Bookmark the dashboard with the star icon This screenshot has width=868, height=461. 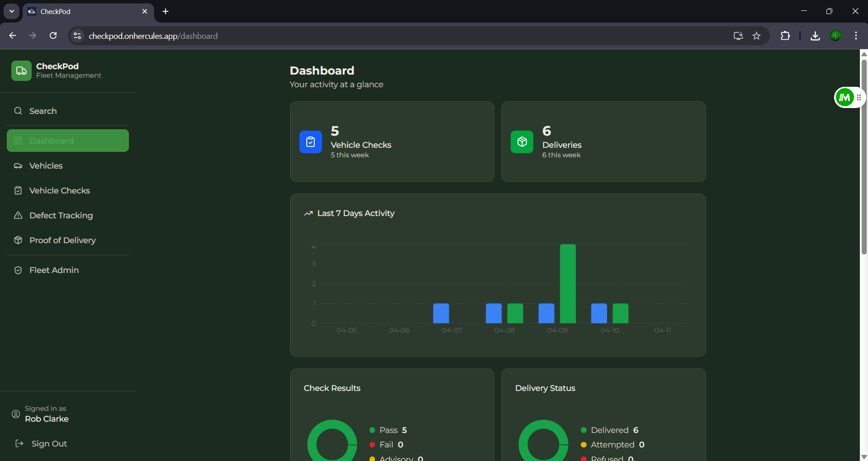click(757, 36)
